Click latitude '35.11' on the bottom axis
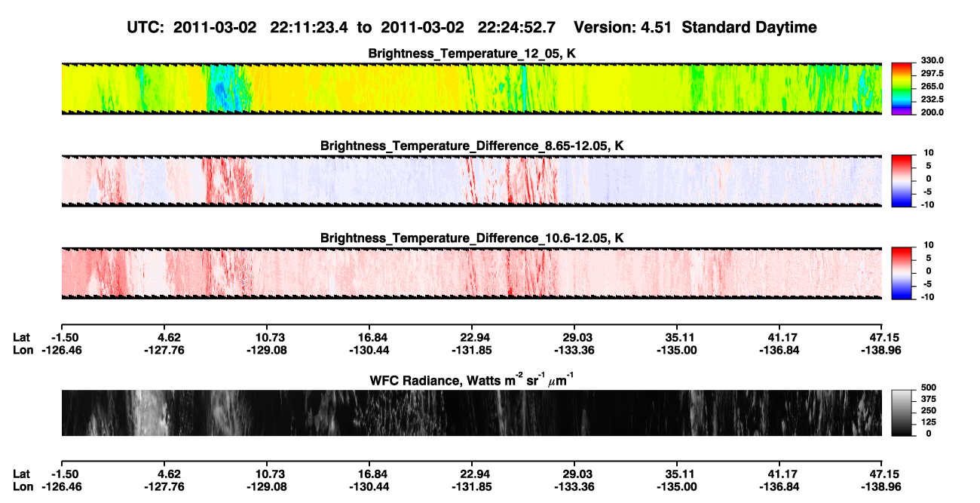 point(677,474)
